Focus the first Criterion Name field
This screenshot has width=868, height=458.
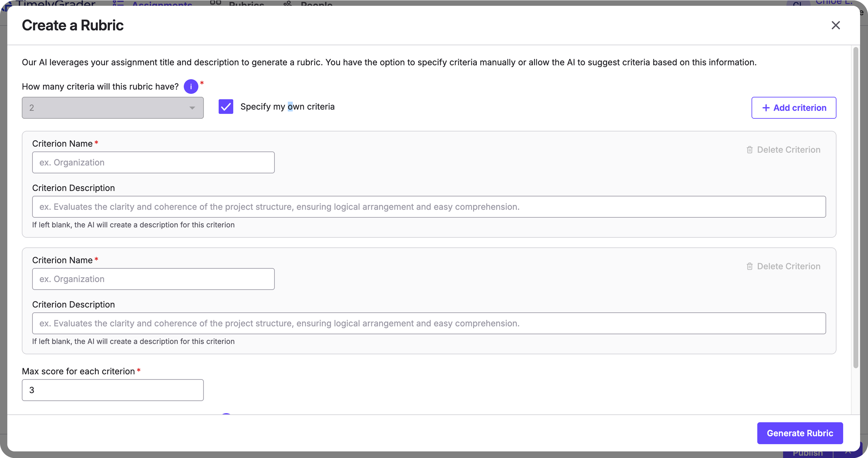click(153, 163)
